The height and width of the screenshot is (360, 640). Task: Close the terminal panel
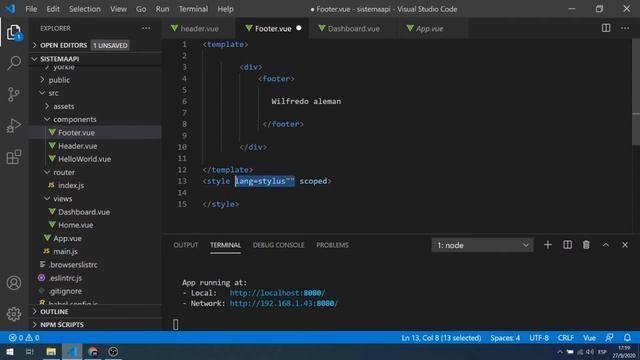coord(625,245)
